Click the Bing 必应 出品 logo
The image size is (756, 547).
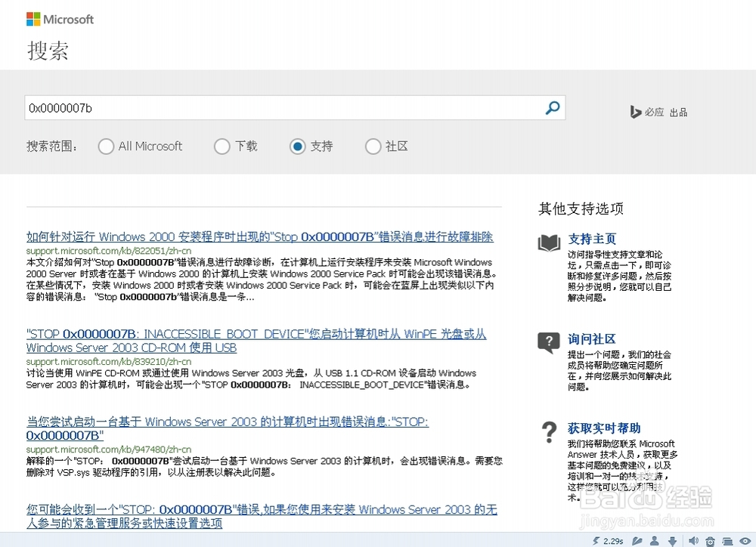[x=658, y=112]
